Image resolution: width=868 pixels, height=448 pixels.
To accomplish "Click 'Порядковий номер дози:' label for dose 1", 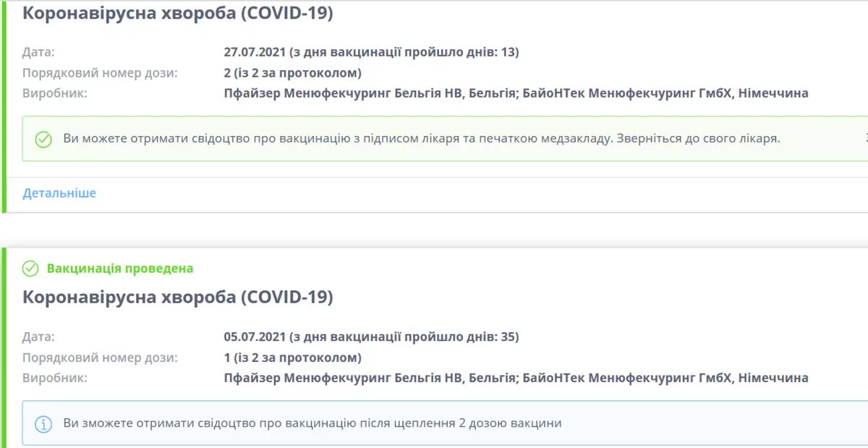I will click(100, 358).
